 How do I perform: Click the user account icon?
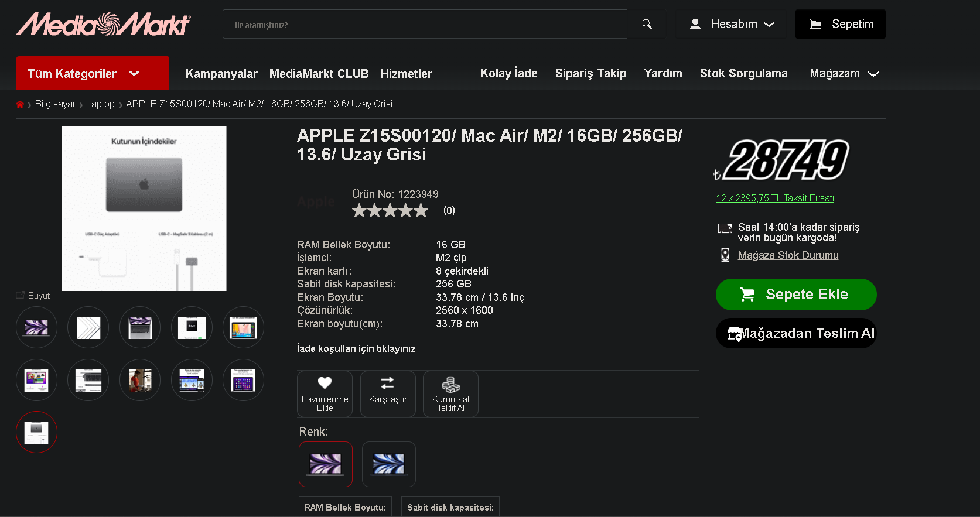click(x=695, y=24)
